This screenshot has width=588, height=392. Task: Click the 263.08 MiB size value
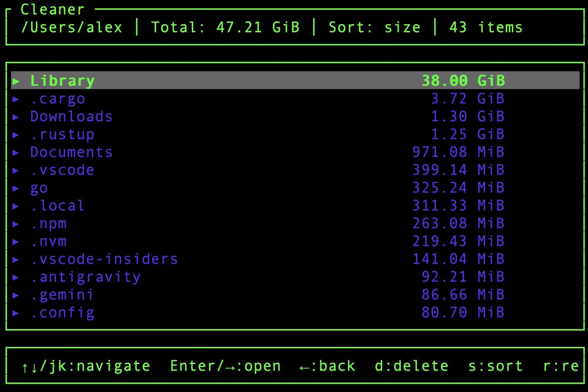(x=459, y=223)
